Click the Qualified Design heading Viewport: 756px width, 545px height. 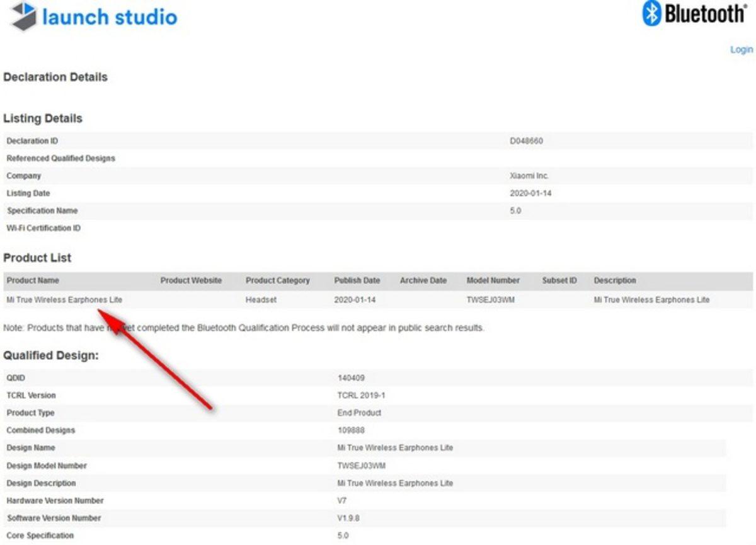51,355
